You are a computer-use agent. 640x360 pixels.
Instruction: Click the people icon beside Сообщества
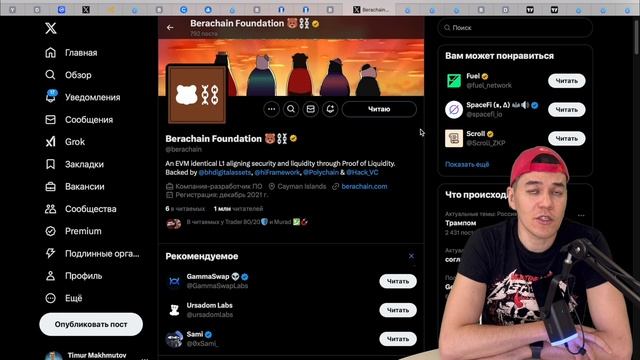(x=50, y=209)
